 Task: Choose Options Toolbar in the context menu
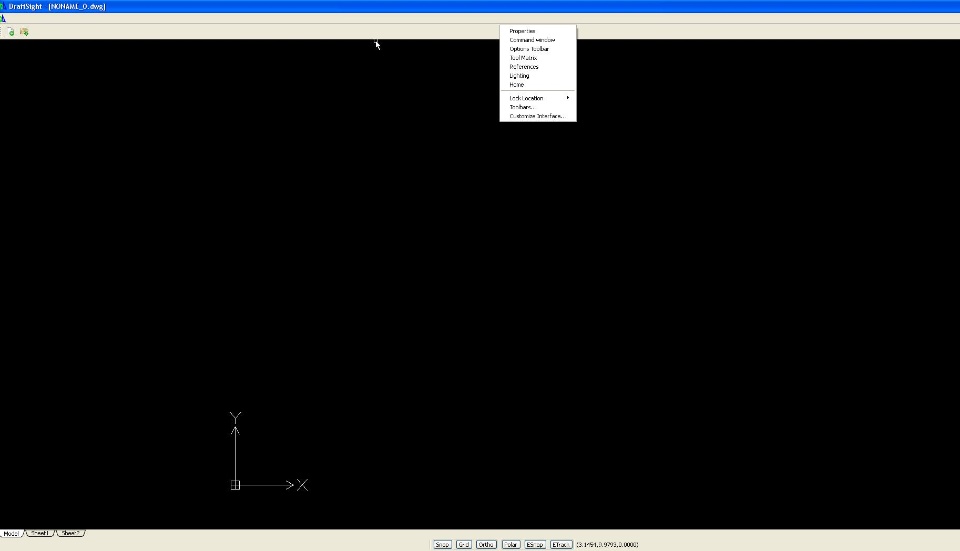coord(538,49)
